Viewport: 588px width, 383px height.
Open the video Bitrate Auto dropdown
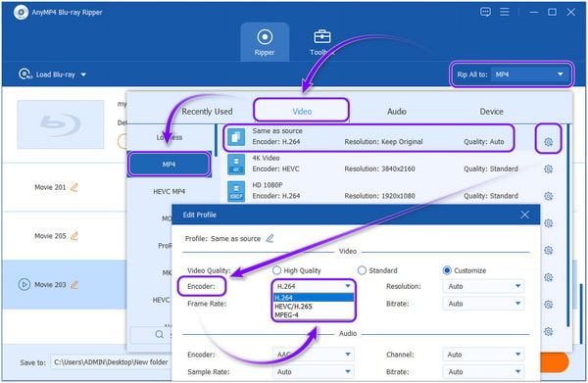click(x=484, y=304)
